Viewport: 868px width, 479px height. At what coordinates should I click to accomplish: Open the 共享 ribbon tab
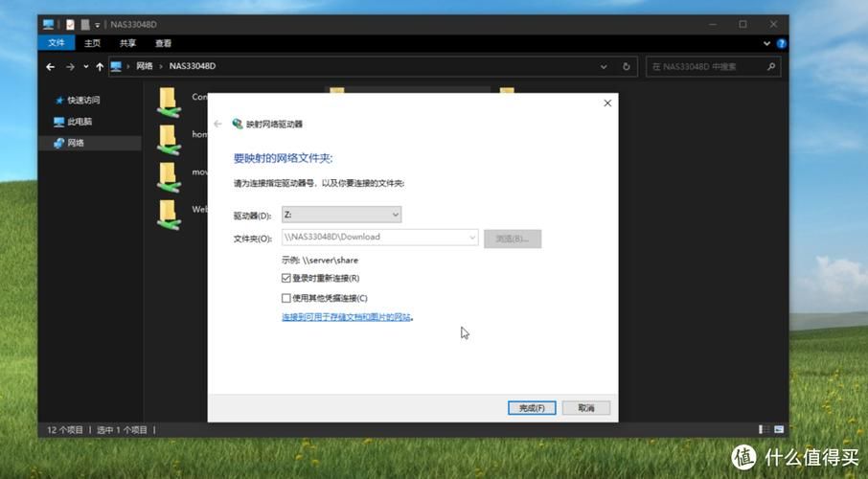(127, 43)
